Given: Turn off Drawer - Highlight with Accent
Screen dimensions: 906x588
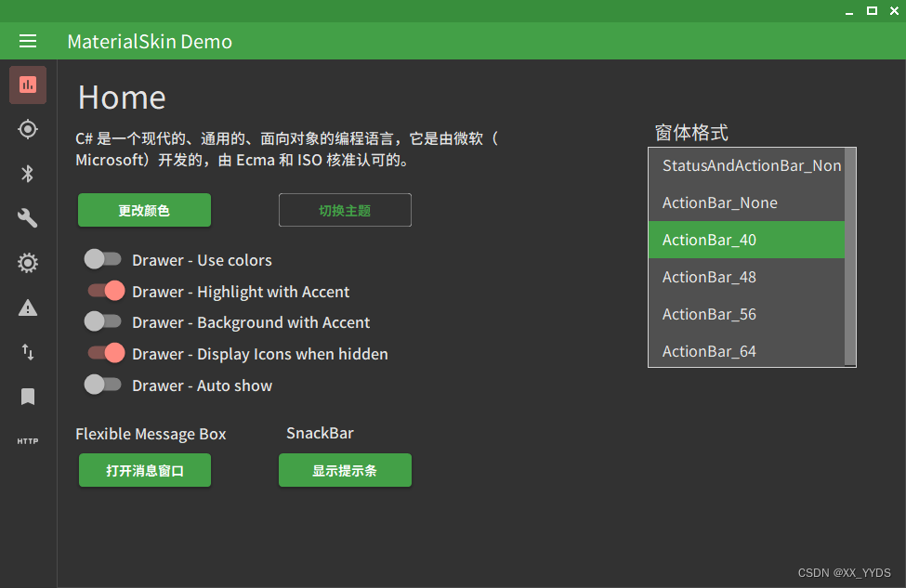Looking at the screenshot, I should 106,291.
